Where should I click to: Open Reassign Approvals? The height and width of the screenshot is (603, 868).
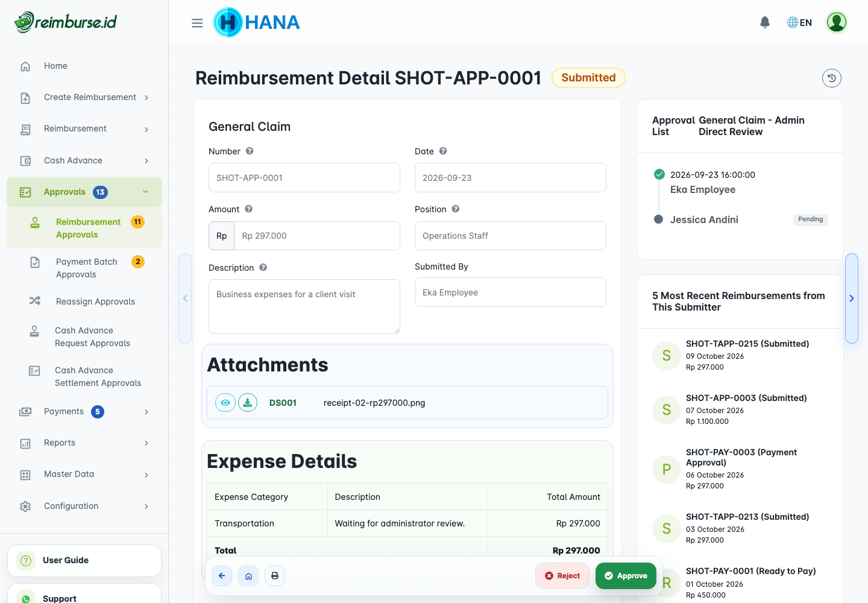coord(84,301)
